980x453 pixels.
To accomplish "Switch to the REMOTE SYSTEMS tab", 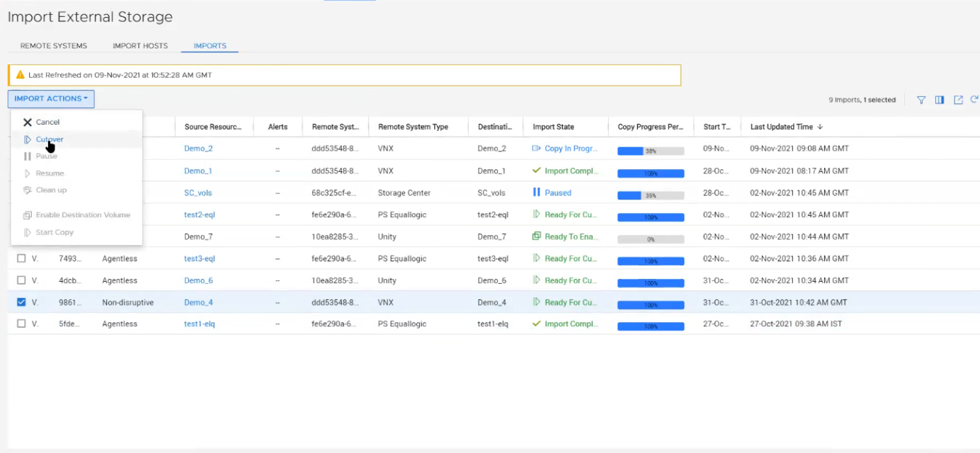I will (54, 46).
